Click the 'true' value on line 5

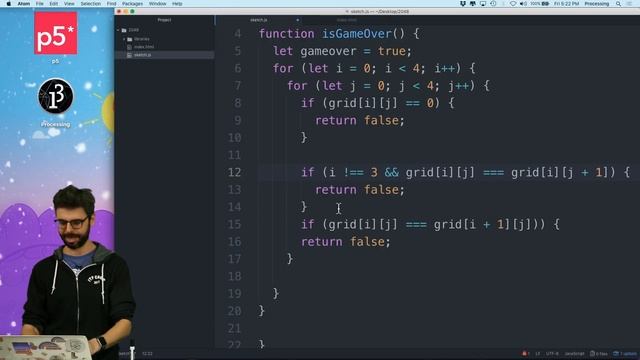391,51
